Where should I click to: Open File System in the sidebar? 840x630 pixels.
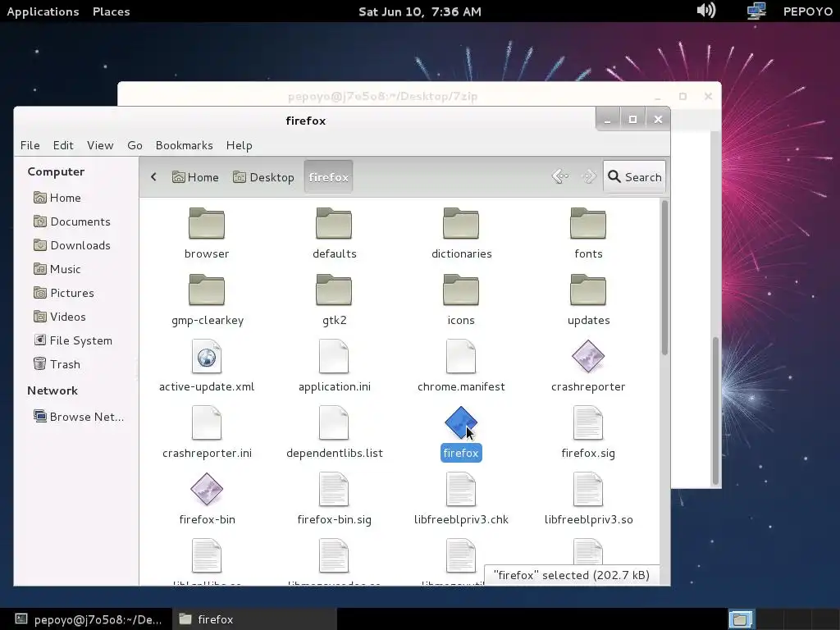(x=73, y=340)
